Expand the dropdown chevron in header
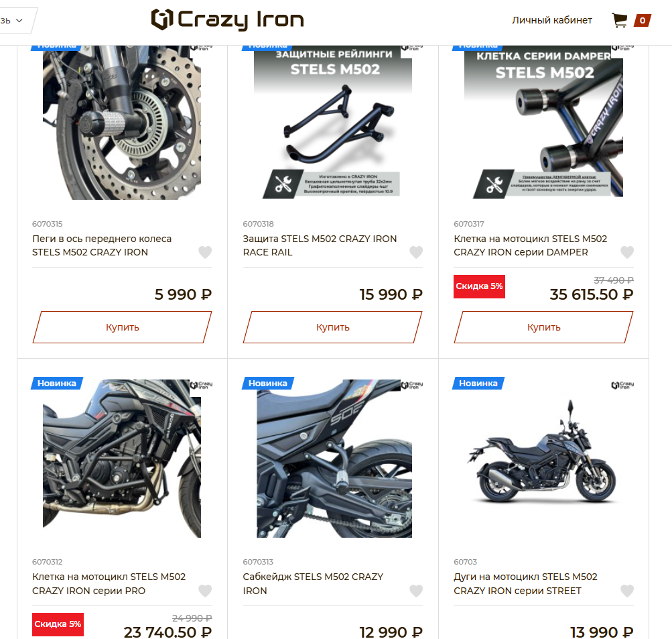The image size is (672, 639). (19, 21)
